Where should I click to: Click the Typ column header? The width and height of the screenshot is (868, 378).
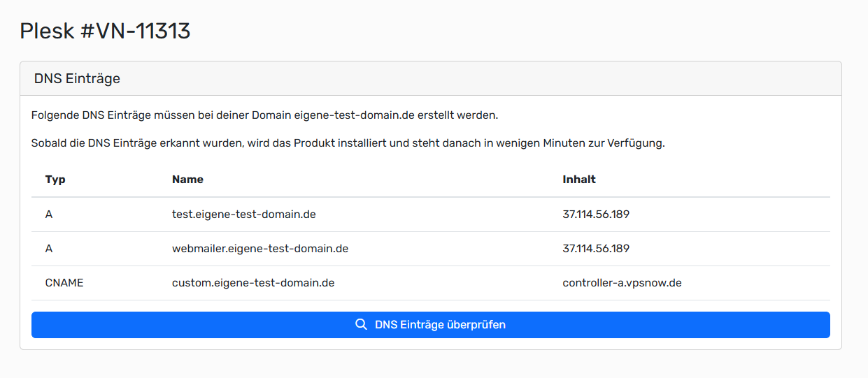pyautogui.click(x=55, y=180)
